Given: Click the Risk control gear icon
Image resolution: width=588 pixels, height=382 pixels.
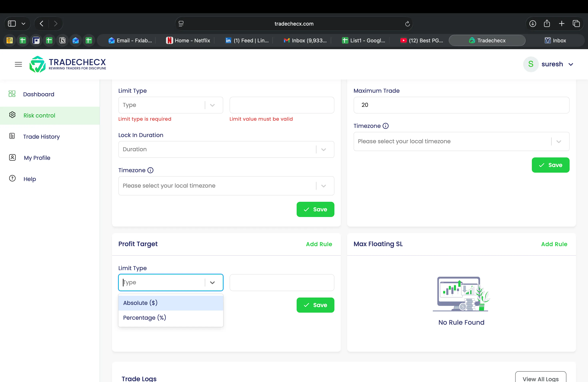Looking at the screenshot, I should (12, 115).
